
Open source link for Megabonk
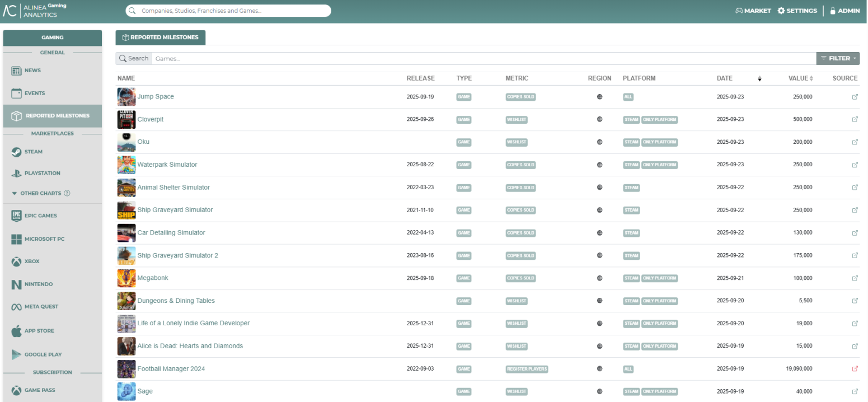coord(855,278)
